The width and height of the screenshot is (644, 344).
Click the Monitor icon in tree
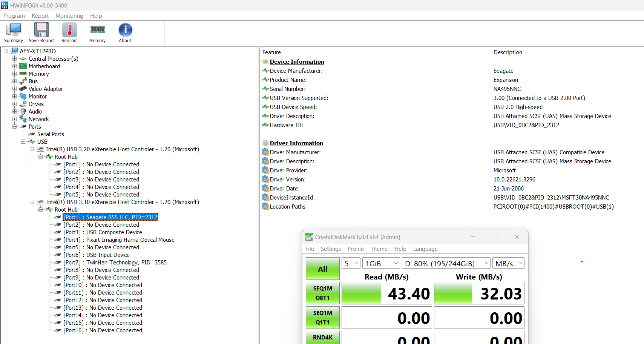tap(23, 96)
